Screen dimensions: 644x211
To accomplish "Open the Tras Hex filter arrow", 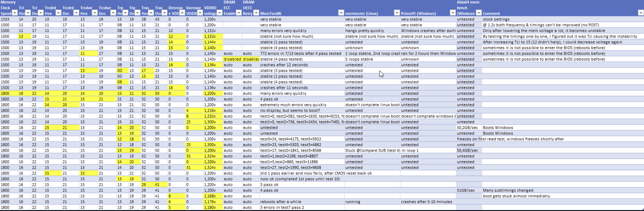I will pos(151,13).
